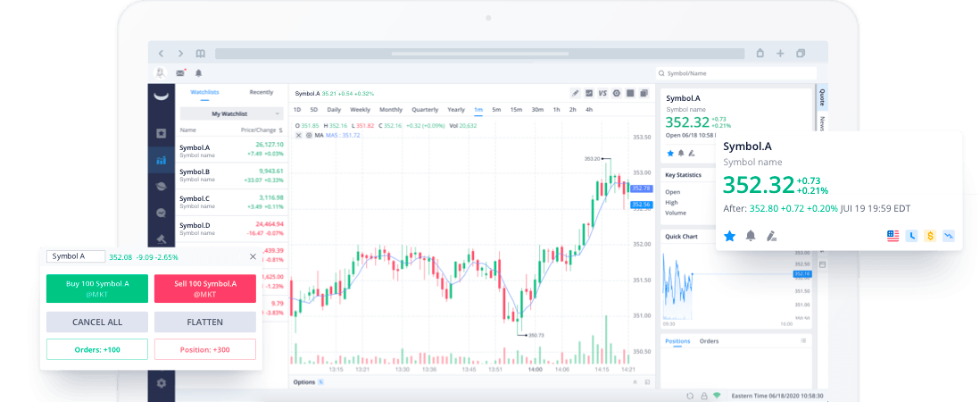This screenshot has height=402, width=980.
Task: Click the browser share icon
Action: (760, 53)
